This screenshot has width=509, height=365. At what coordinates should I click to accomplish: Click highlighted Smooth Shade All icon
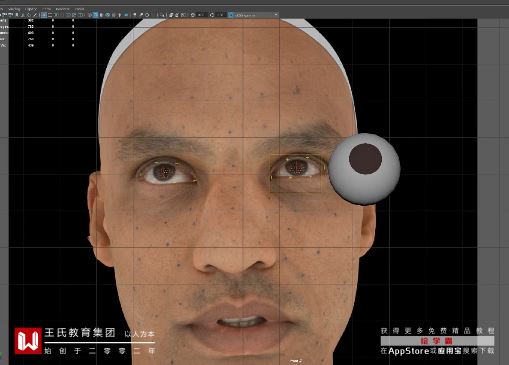point(95,15)
